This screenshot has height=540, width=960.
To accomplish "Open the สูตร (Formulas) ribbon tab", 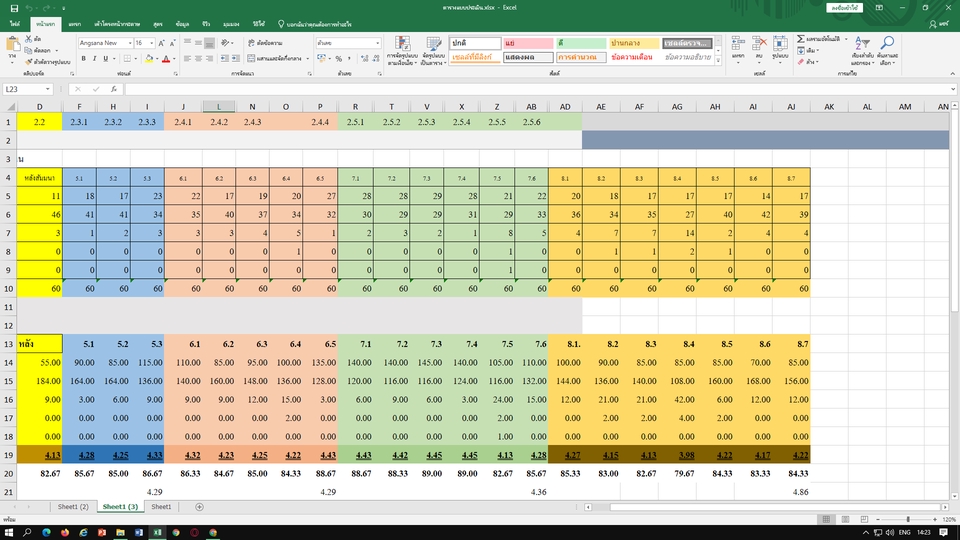I will [158, 24].
